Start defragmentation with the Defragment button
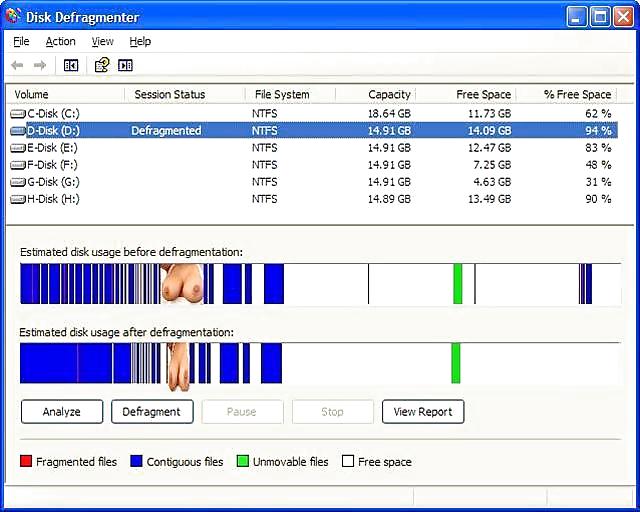640x512 pixels. [152, 412]
